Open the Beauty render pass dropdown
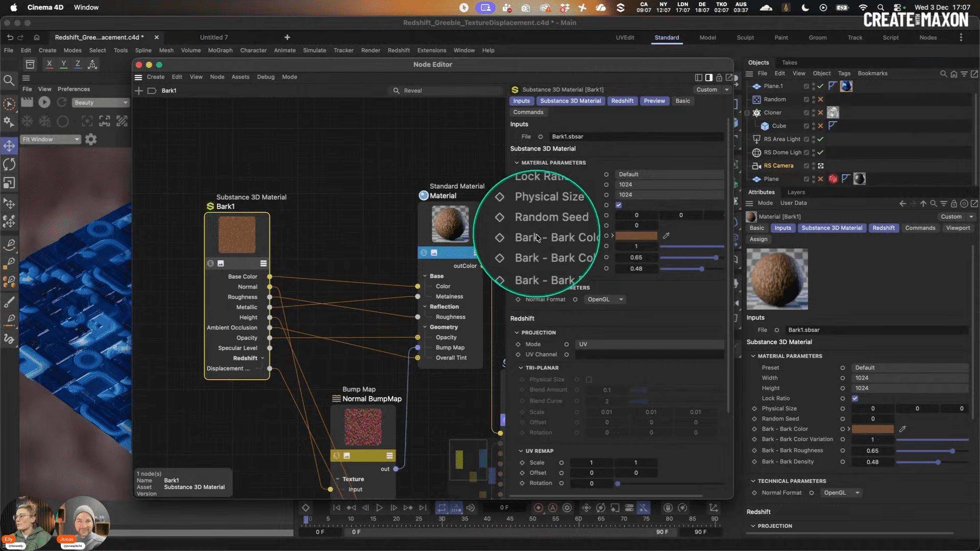The width and height of the screenshot is (980, 551). [x=100, y=103]
